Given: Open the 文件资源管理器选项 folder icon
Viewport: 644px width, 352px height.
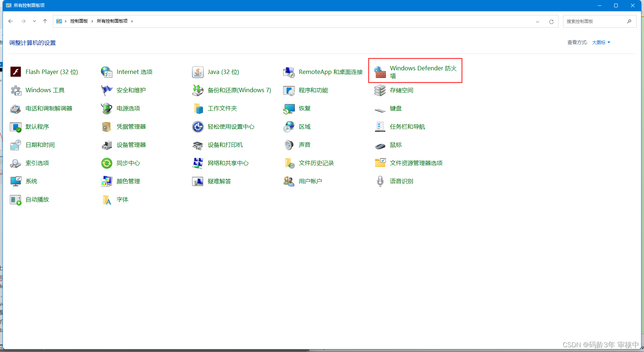Looking at the screenshot, I should (380, 163).
